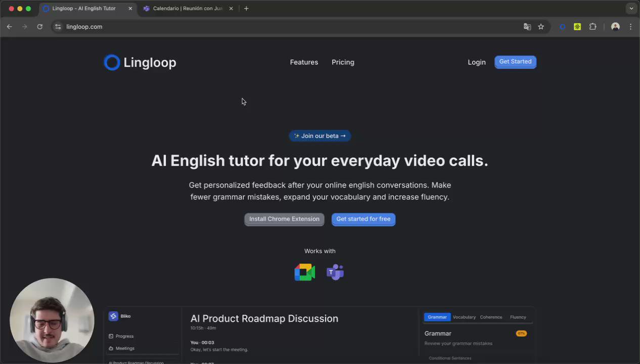Screen dimensions: 640x364
Task: Click the AI Product Roadmap Discussion heading
Action: click(x=264, y=318)
